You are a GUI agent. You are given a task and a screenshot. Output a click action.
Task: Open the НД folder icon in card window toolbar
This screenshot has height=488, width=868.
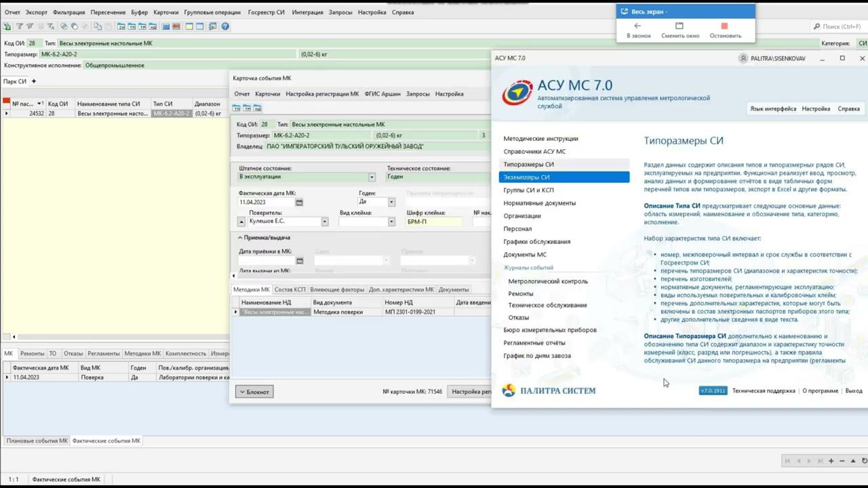coord(258,108)
